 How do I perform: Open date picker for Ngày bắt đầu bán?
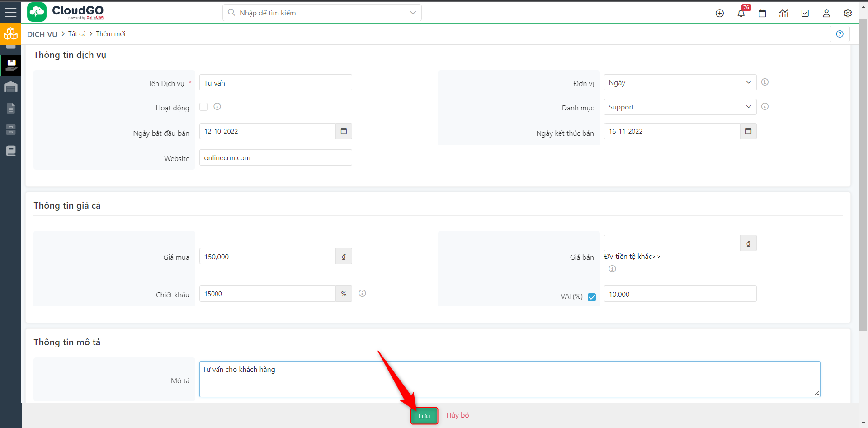(x=344, y=131)
